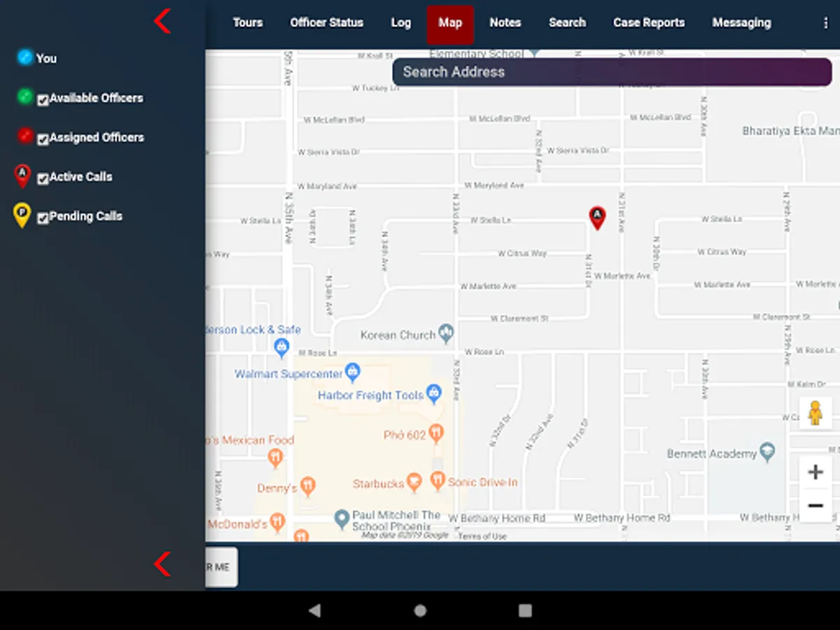The width and height of the screenshot is (840, 630).
Task: Select the Map tab
Action: [x=450, y=24]
